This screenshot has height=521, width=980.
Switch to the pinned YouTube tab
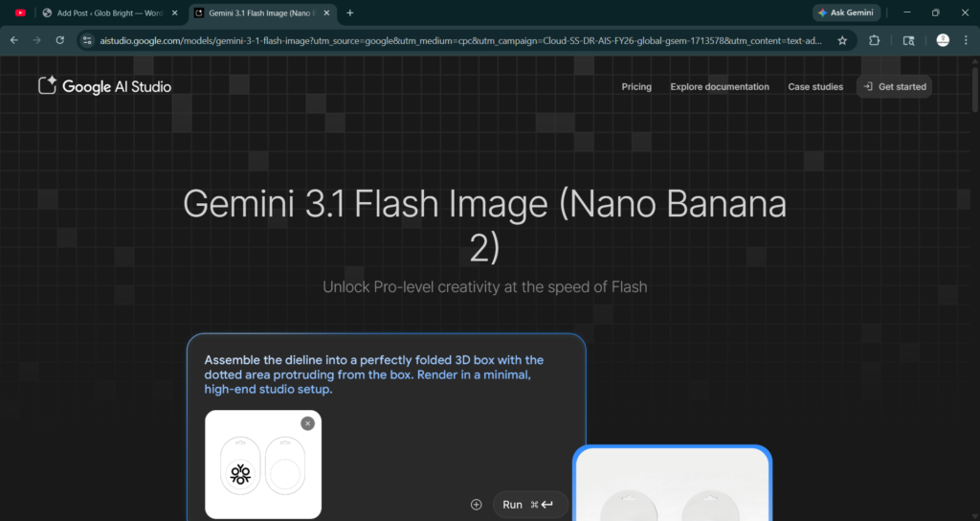click(20, 12)
